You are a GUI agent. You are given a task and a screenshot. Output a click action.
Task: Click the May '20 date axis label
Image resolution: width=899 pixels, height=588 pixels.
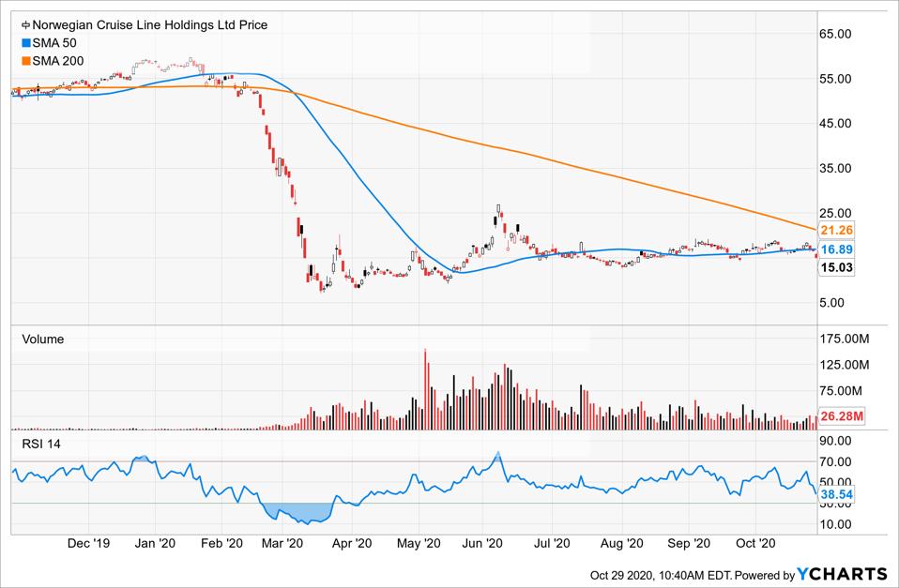pos(419,543)
